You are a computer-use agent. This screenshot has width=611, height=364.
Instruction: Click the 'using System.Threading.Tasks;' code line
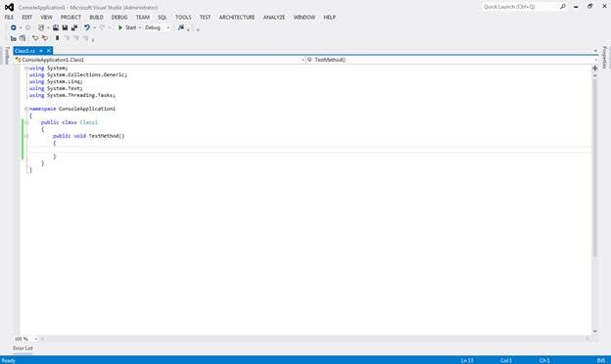click(72, 95)
